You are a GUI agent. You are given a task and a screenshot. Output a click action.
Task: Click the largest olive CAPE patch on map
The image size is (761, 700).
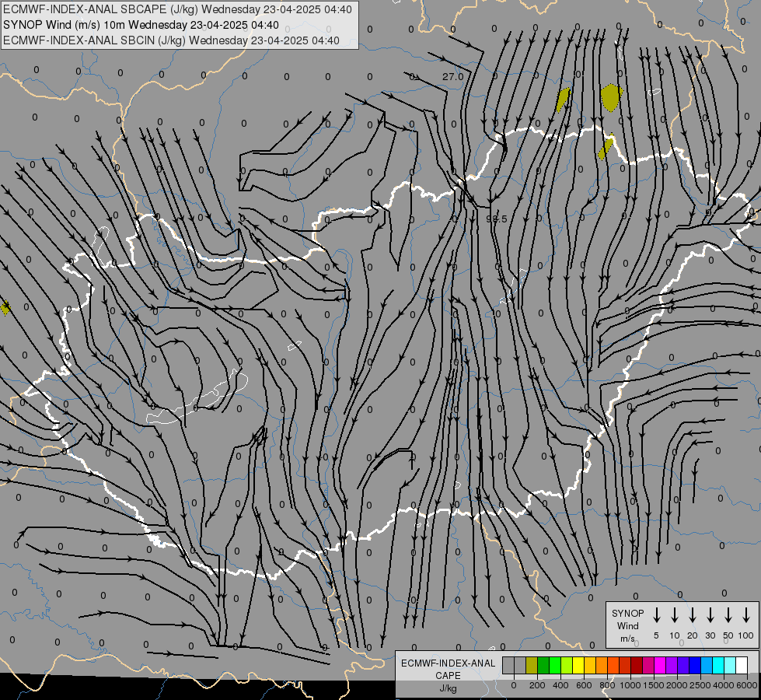pos(611,97)
